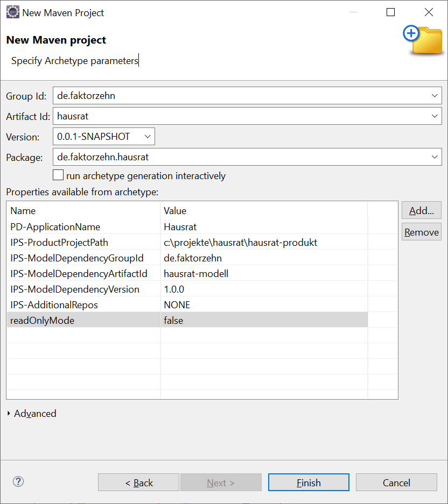The height and width of the screenshot is (504, 448).
Task: Click the Add... button
Action: point(421,210)
